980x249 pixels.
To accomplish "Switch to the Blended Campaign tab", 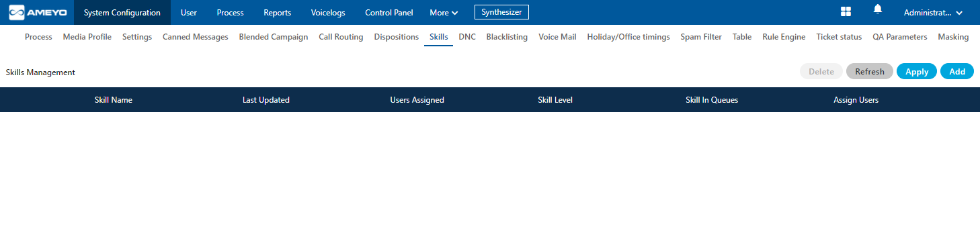I will pos(274,37).
